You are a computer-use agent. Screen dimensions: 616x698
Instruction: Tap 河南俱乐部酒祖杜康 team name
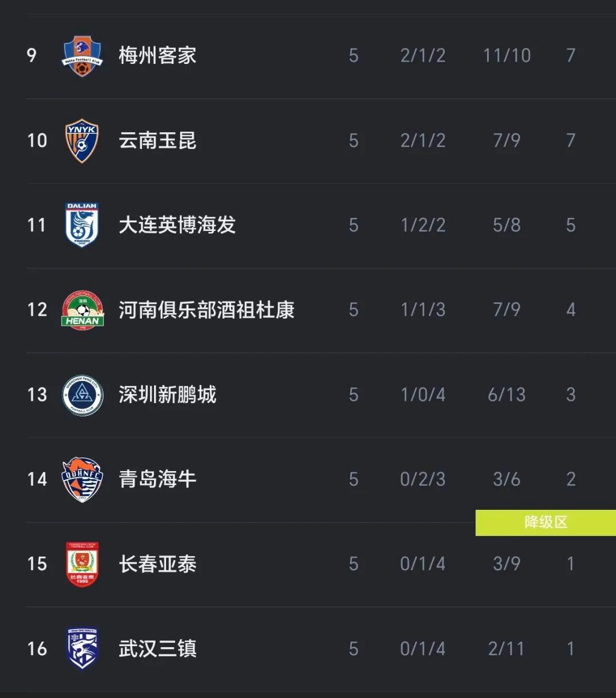click(x=206, y=310)
